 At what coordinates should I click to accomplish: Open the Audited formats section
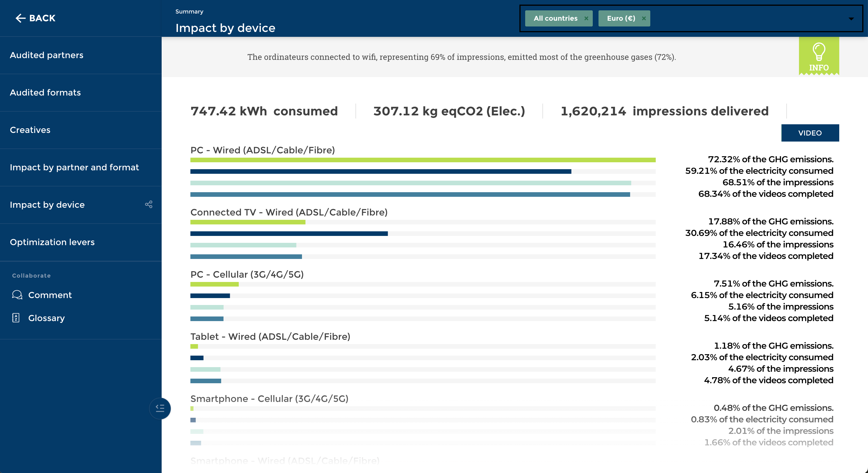tap(45, 92)
